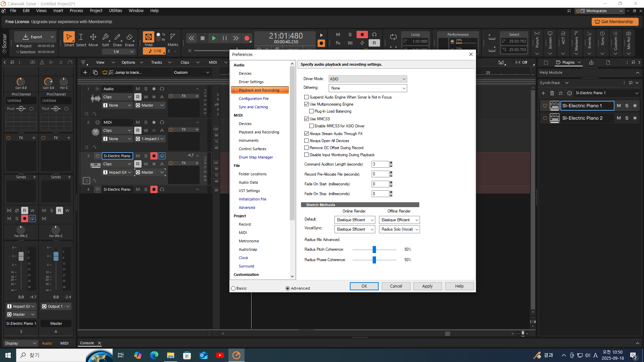This screenshot has width=644, height=362.
Task: Check Remove DC Offset During Record
Action: pyautogui.click(x=306, y=148)
